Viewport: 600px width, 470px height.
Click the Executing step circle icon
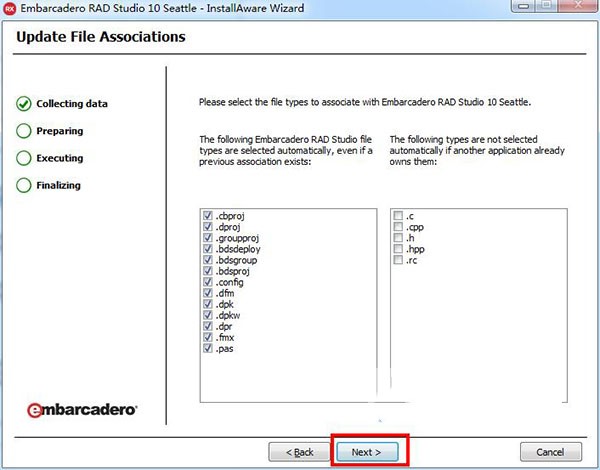(23, 158)
